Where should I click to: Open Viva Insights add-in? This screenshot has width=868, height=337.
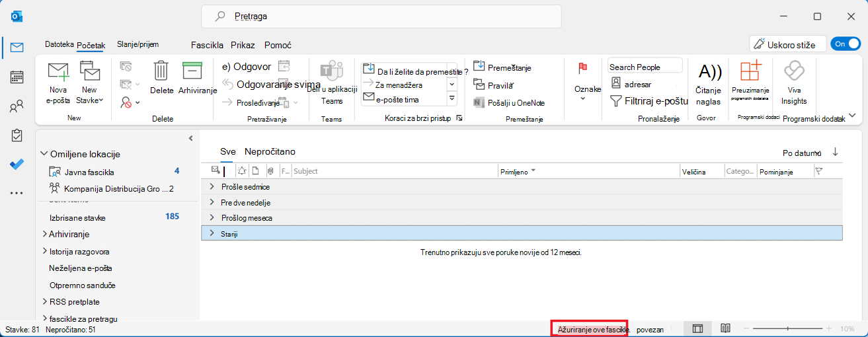pyautogui.click(x=794, y=83)
